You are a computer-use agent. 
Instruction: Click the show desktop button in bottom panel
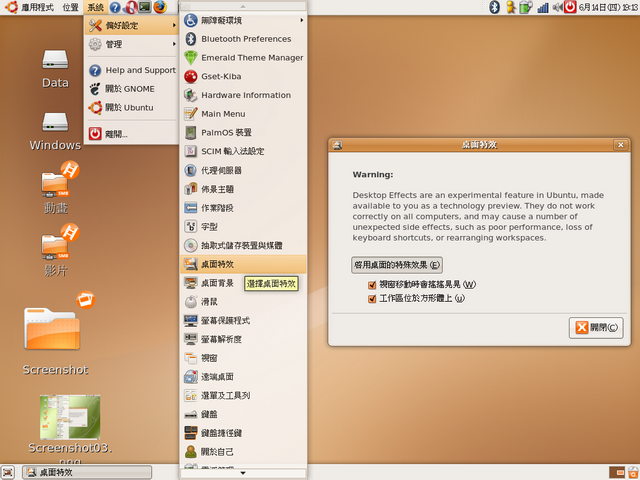pos(8,473)
